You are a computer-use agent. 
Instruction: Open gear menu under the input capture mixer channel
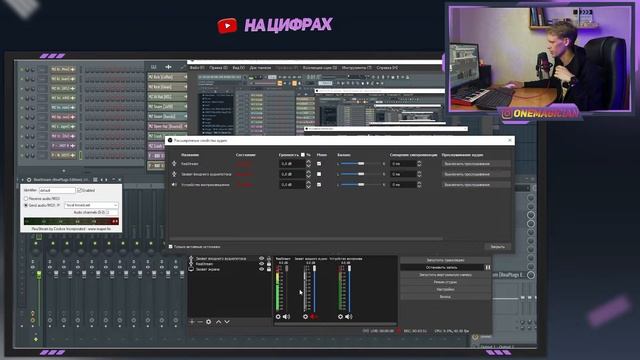click(305, 316)
